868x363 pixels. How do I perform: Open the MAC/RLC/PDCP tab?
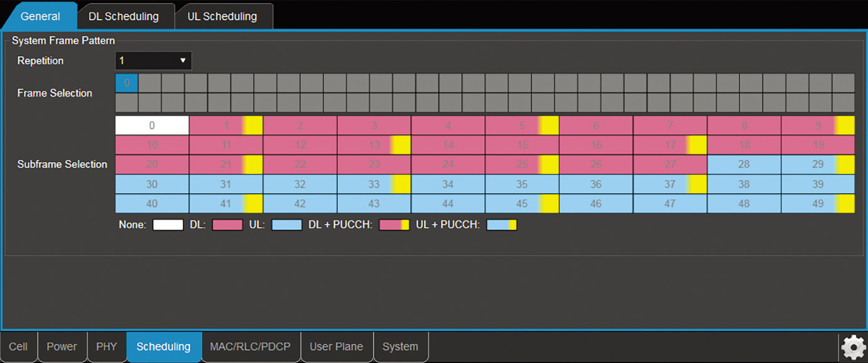(250, 347)
